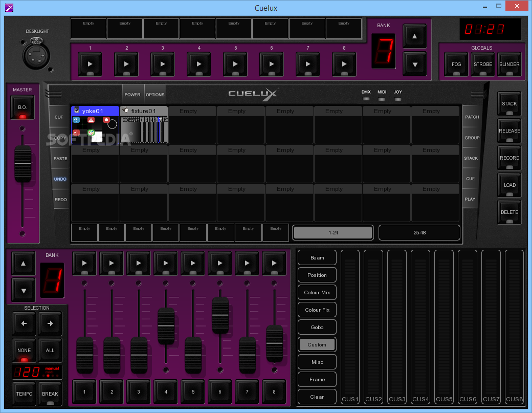Image resolution: width=532 pixels, height=413 pixels.
Task: Click the UNDO command
Action: click(60, 179)
